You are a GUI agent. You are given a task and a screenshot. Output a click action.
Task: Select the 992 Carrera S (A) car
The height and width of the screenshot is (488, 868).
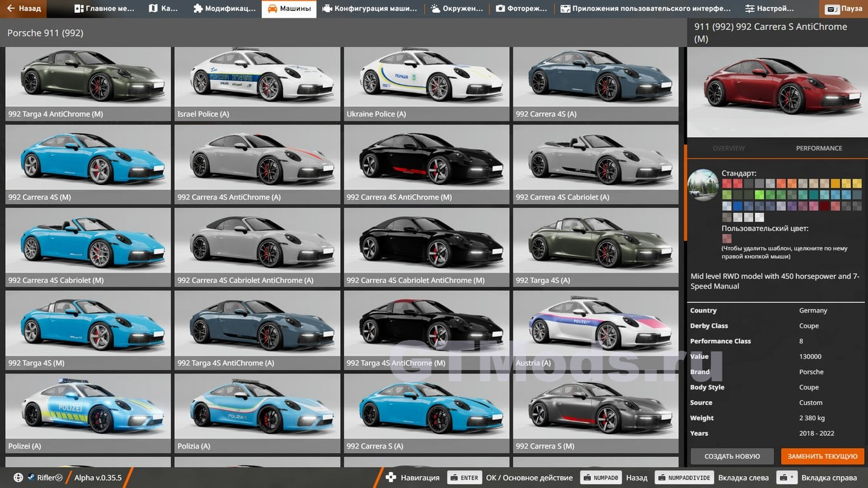426,413
